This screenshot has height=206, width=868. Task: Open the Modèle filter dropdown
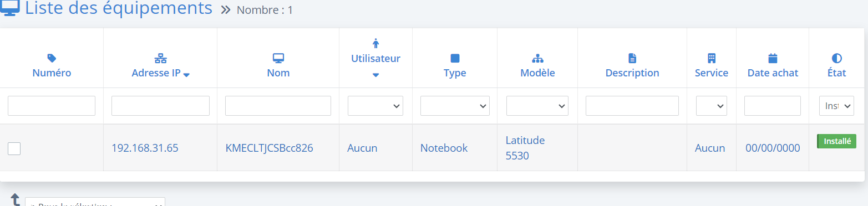click(537, 106)
